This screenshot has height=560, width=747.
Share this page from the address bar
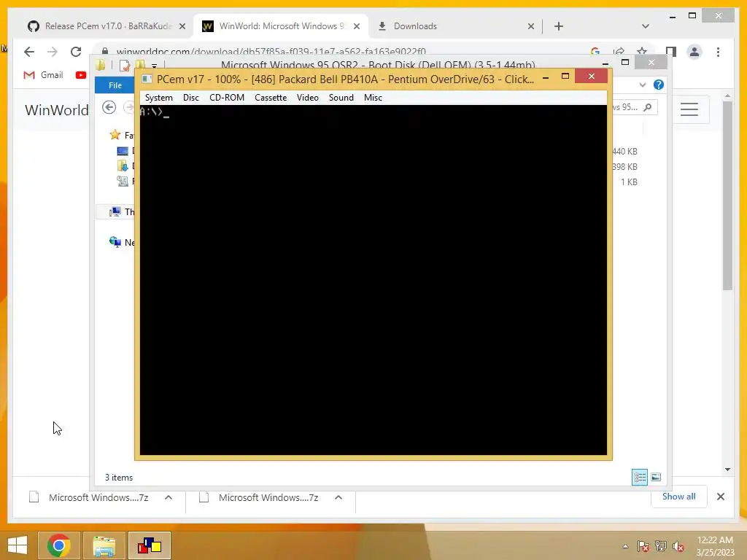pyautogui.click(x=619, y=51)
